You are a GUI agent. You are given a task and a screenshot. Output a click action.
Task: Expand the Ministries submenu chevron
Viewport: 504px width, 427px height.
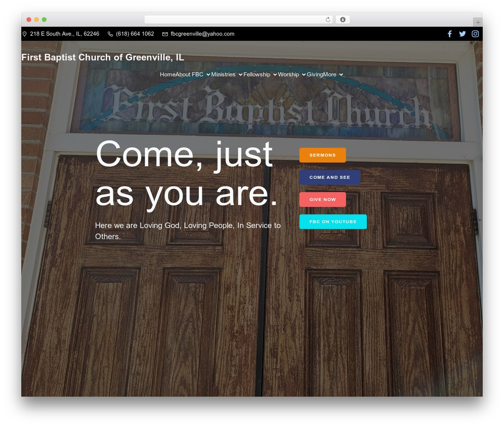(x=240, y=74)
